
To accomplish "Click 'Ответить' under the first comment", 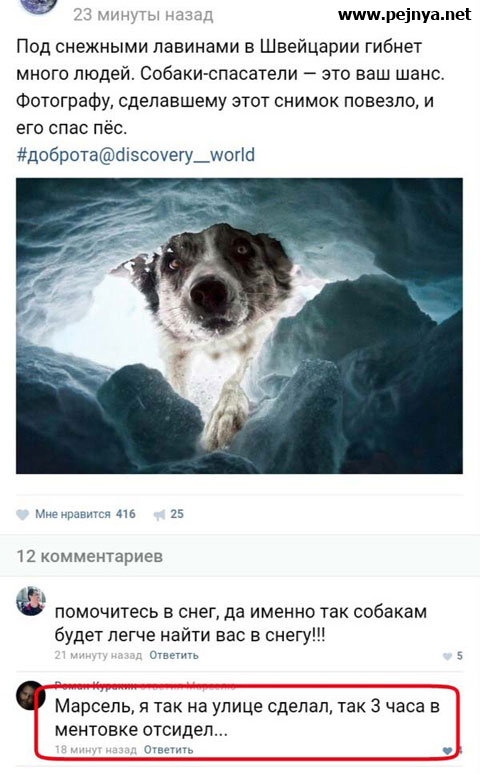I will pyautogui.click(x=174, y=656).
